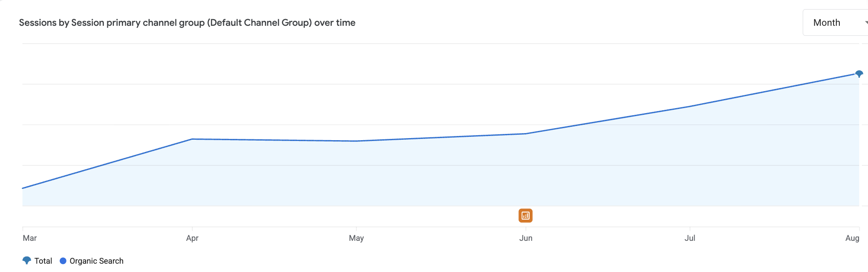Click the Jun axis label

click(x=525, y=238)
